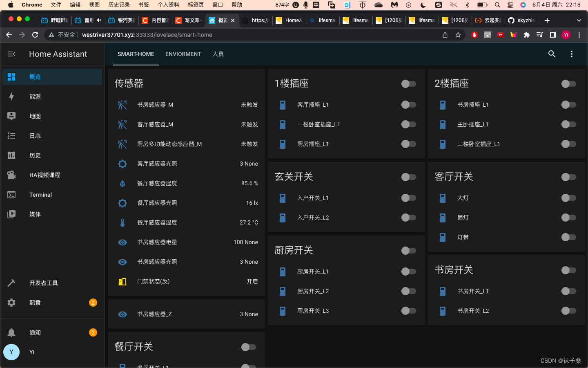The height and width of the screenshot is (368, 588).
Task: Open the 地图 (Map) sidebar icon
Action: (x=35, y=116)
